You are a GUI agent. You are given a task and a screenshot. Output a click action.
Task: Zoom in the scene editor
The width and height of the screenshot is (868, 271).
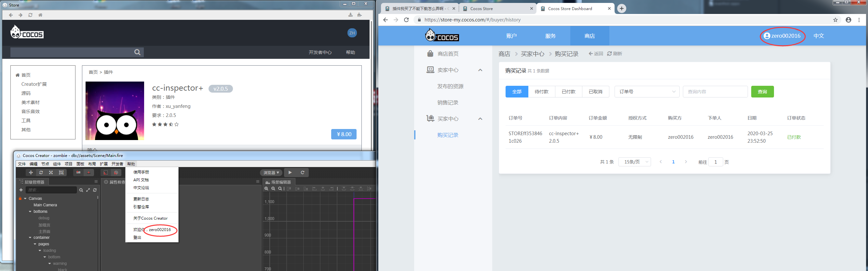point(266,188)
